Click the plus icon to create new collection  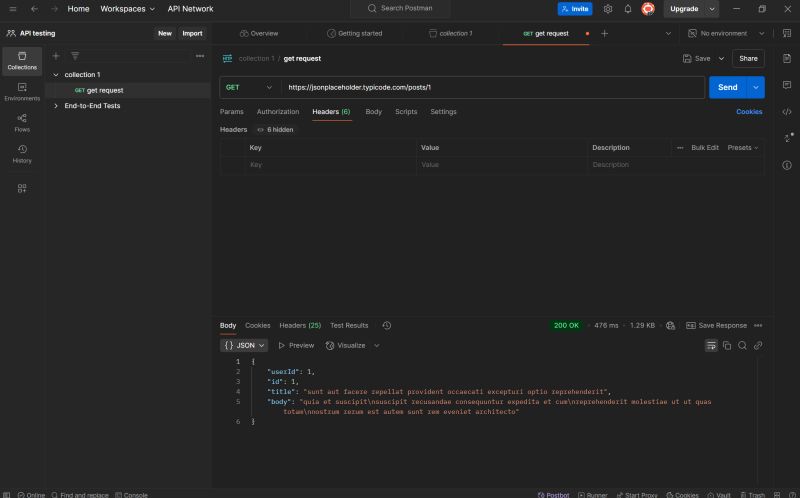[x=56, y=56]
